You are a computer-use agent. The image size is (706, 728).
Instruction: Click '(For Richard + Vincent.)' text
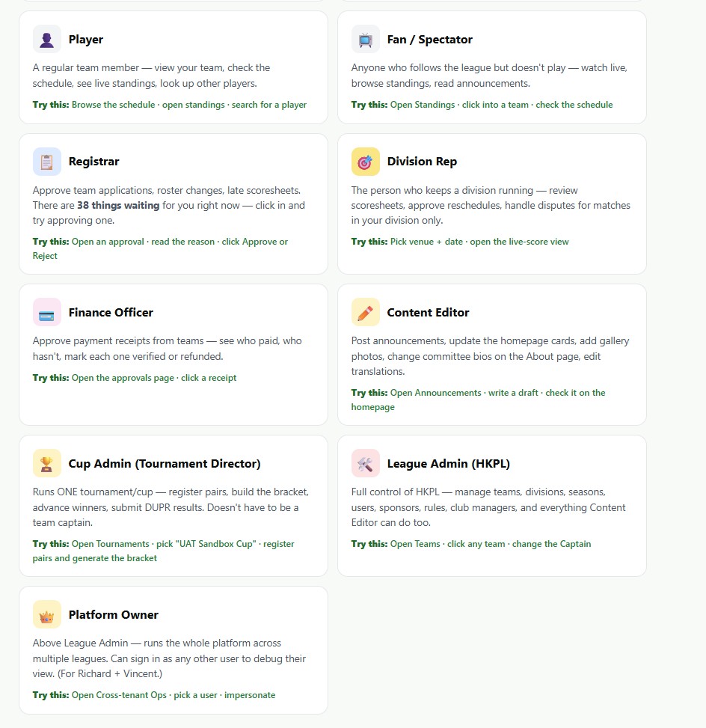pos(110,673)
